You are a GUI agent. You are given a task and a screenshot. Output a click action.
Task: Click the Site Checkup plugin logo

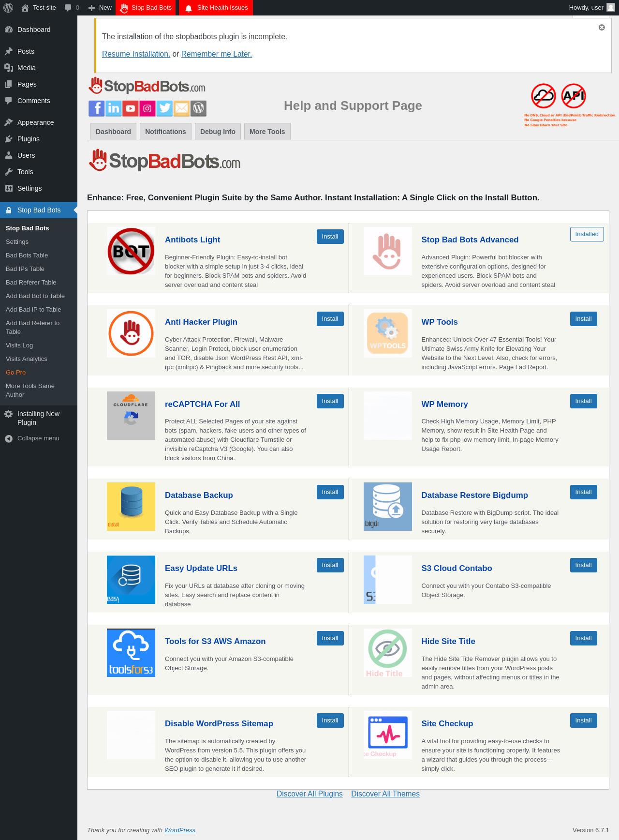point(388,735)
